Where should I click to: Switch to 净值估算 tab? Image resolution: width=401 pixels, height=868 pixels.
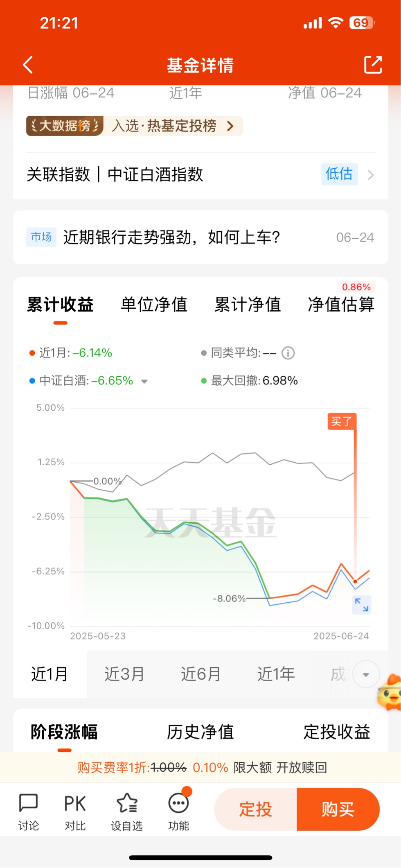click(341, 305)
